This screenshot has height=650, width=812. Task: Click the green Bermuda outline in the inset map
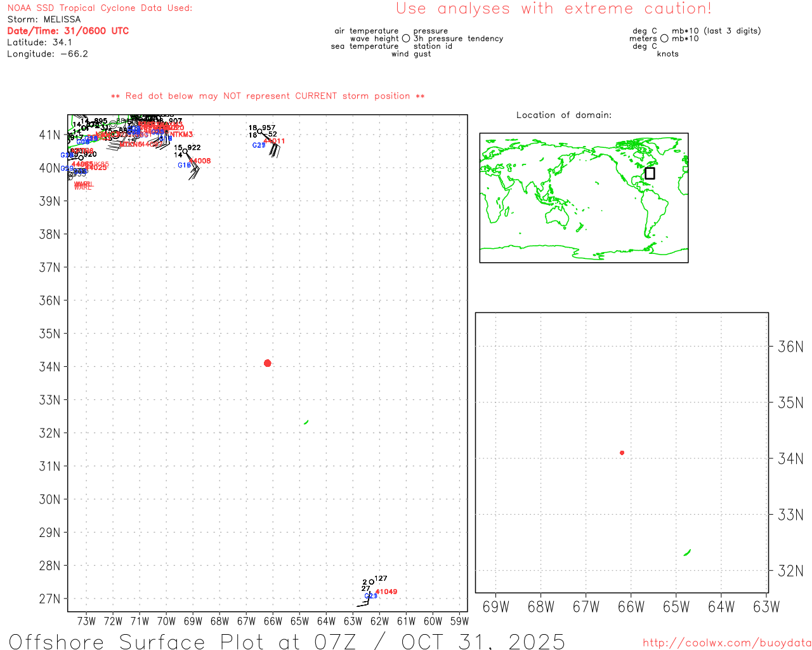point(687,553)
